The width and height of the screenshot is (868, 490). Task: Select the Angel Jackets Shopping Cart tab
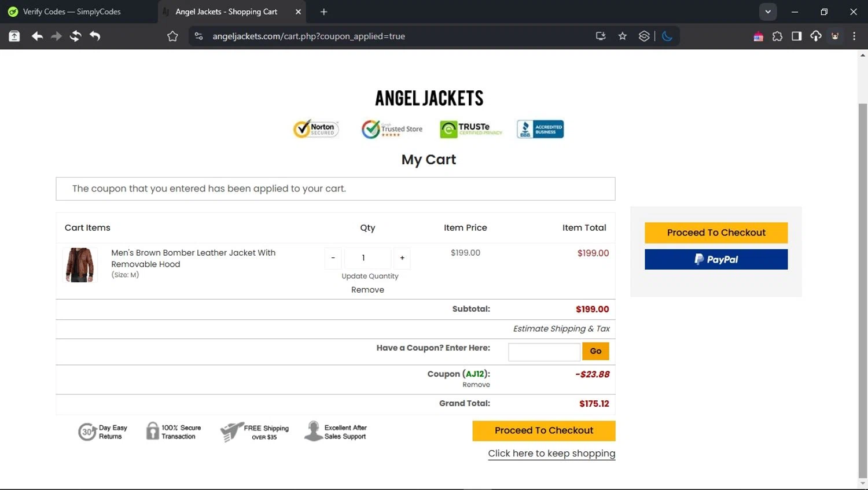[x=226, y=12]
